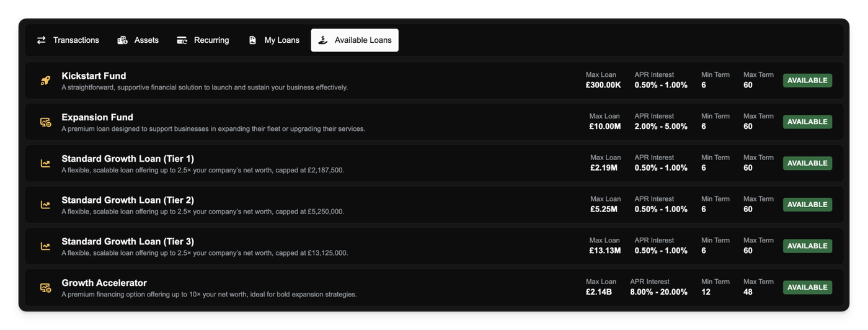The width and height of the screenshot is (868, 330).
Task: Click the Tier 1 growth chart icon
Action: point(45,163)
